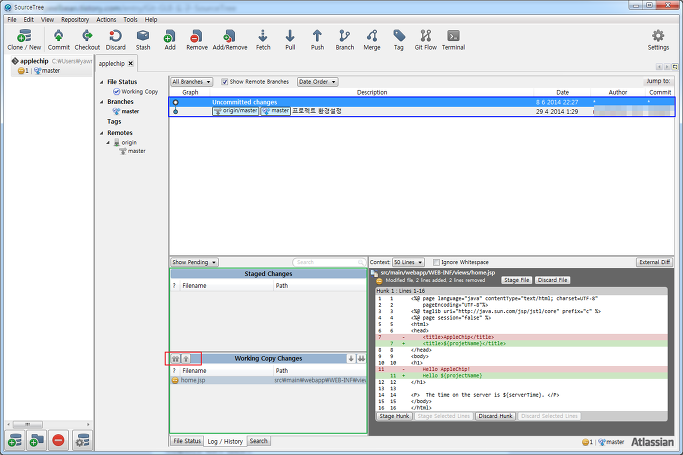683x455 pixels.
Task: Collapse the Branches tree section
Action: (102, 102)
